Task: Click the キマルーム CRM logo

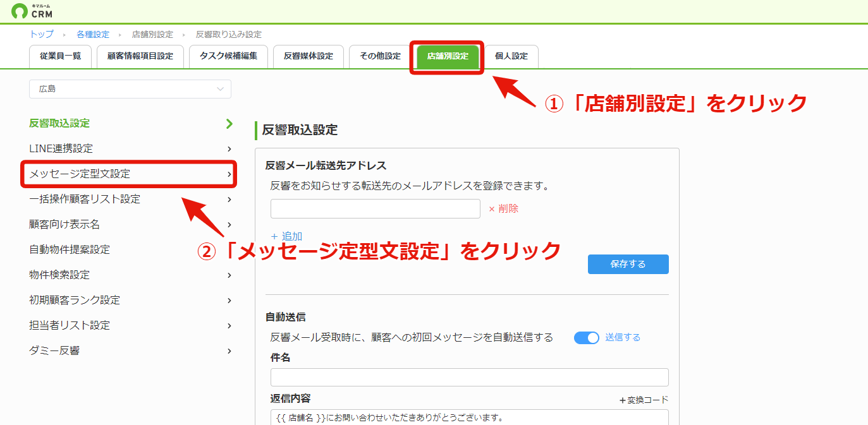Action: tap(32, 11)
